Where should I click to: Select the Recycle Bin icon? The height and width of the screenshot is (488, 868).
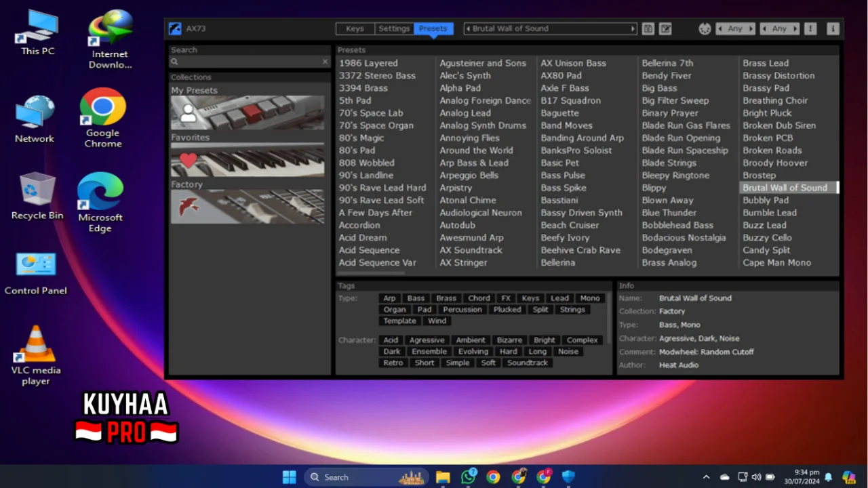(37, 196)
